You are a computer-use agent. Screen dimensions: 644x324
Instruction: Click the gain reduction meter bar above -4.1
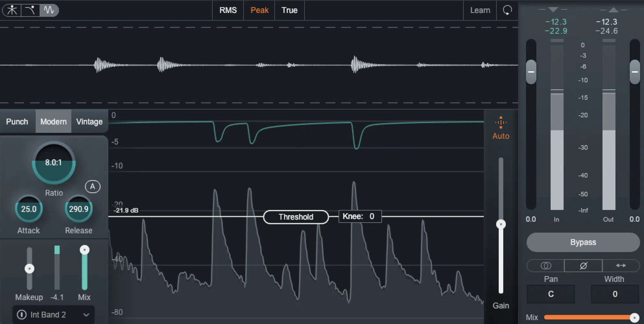click(57, 268)
